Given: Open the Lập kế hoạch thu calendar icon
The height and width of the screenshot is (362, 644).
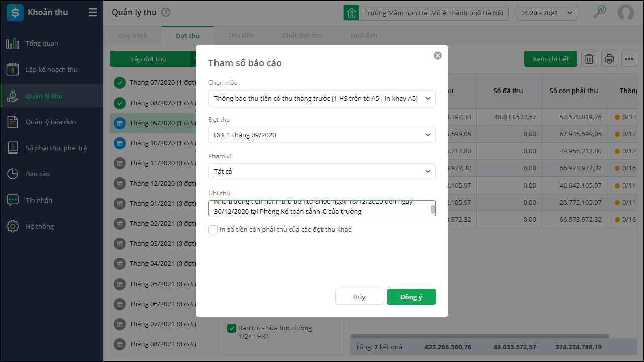Looking at the screenshot, I should [x=13, y=69].
